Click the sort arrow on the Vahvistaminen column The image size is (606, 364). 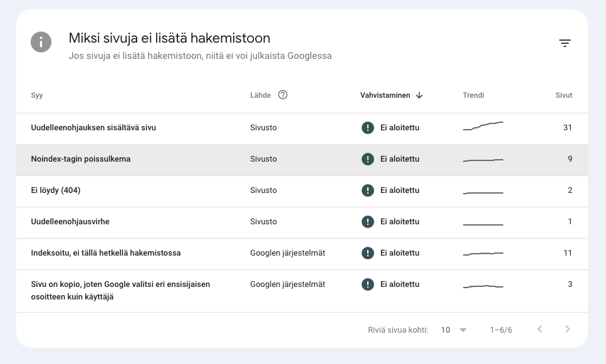click(x=419, y=95)
